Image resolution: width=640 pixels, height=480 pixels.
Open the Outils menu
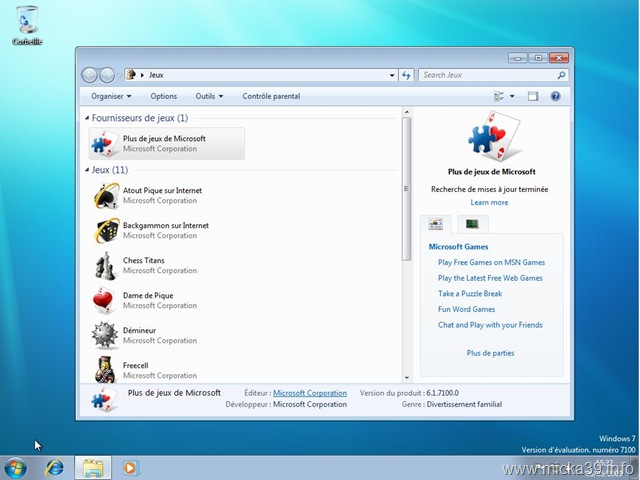pyautogui.click(x=209, y=96)
